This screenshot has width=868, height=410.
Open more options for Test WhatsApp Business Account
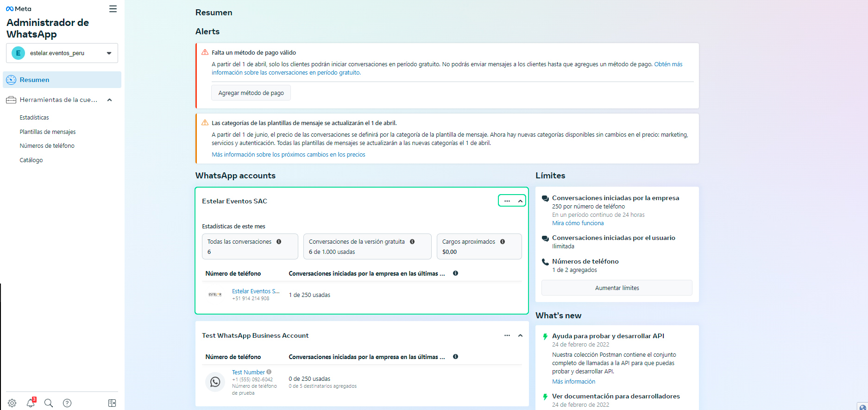point(507,335)
